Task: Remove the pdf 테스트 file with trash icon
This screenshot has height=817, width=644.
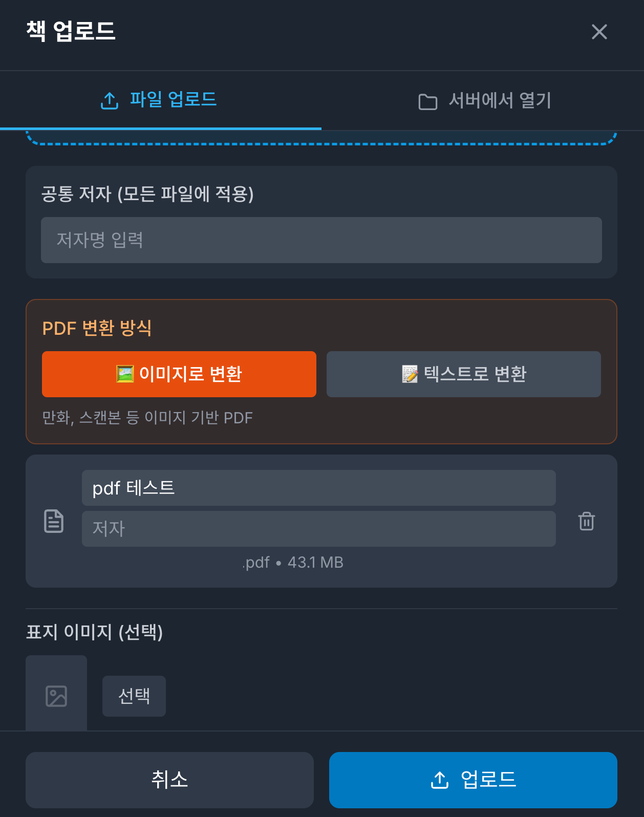Action: click(586, 521)
